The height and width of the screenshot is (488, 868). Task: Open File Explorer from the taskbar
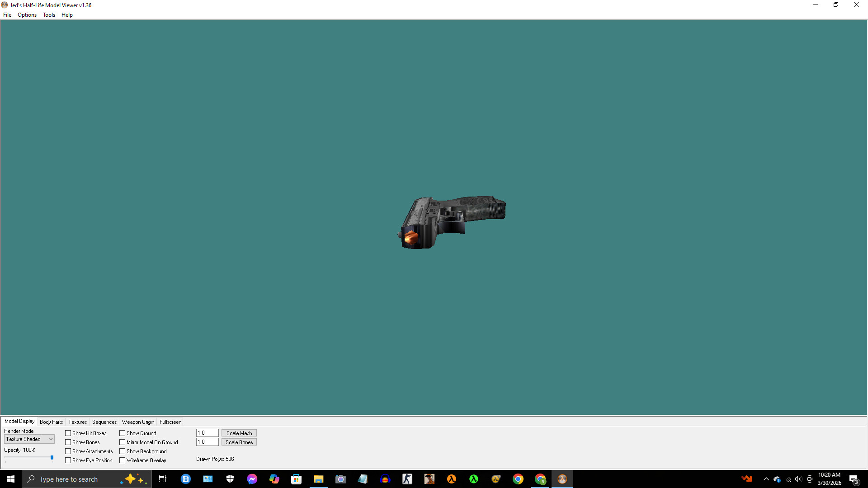tap(319, 479)
